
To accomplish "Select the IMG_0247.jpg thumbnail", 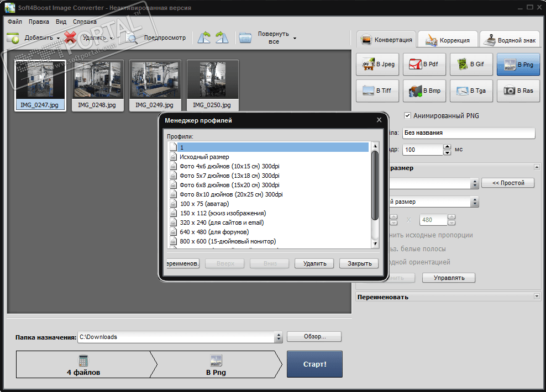I will (40, 86).
